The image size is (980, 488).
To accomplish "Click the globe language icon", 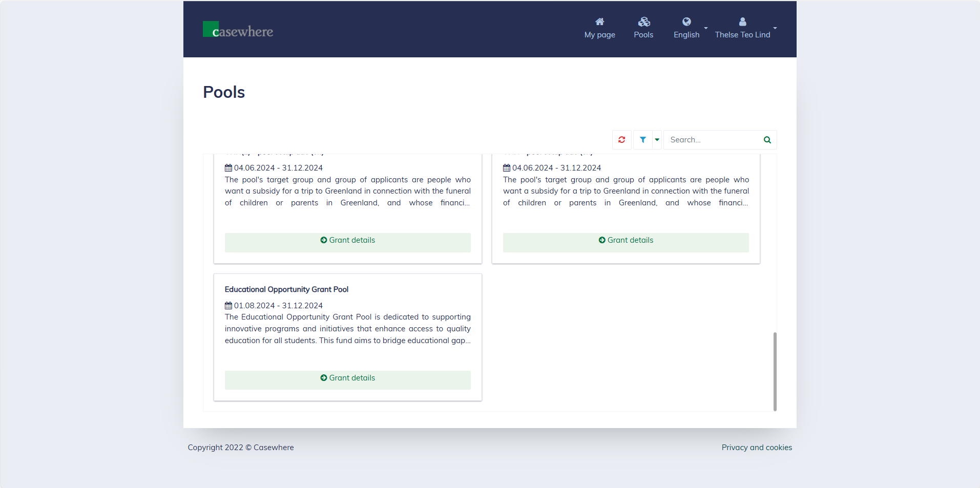I will (x=686, y=22).
